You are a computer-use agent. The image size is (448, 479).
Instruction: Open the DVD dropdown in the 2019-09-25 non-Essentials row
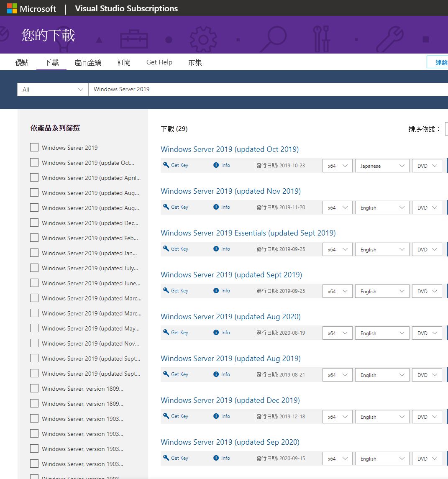(x=427, y=292)
